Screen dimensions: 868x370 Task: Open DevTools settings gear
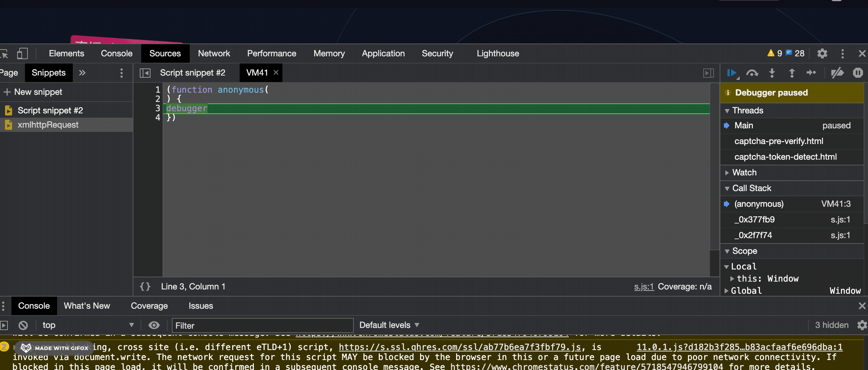[x=822, y=53]
